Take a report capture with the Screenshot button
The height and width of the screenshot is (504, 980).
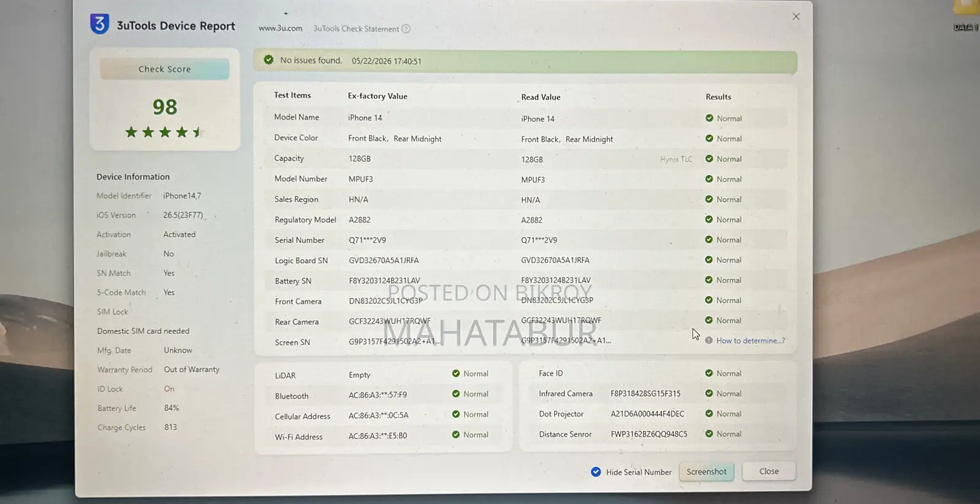pyautogui.click(x=707, y=472)
